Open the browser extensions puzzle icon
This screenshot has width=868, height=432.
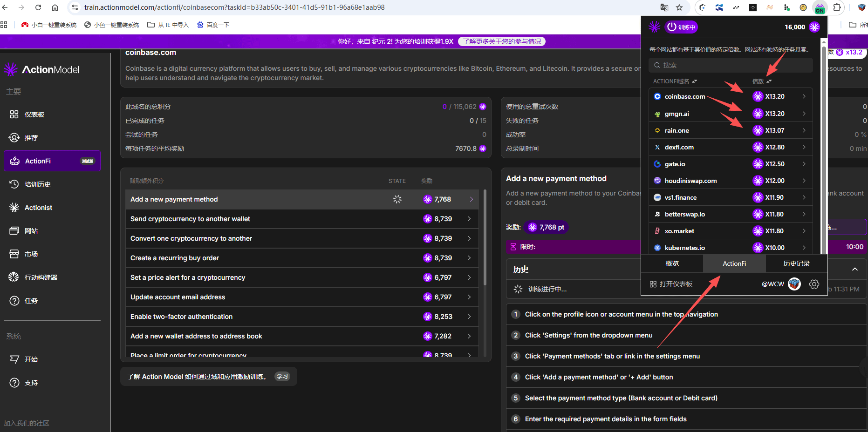pos(837,7)
